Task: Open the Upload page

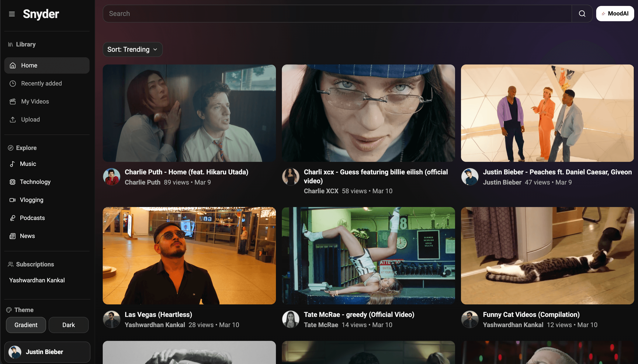Action: (47, 119)
